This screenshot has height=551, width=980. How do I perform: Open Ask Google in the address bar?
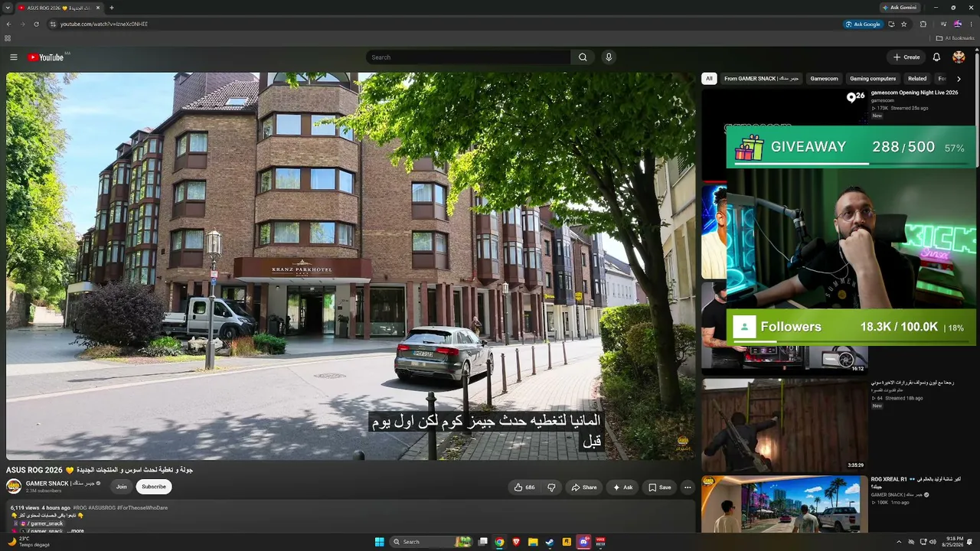click(x=863, y=24)
